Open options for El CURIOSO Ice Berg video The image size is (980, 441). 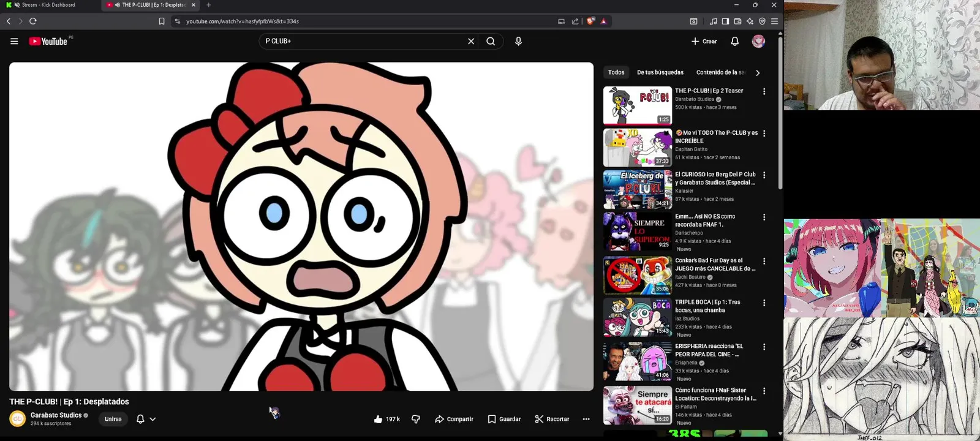click(764, 175)
